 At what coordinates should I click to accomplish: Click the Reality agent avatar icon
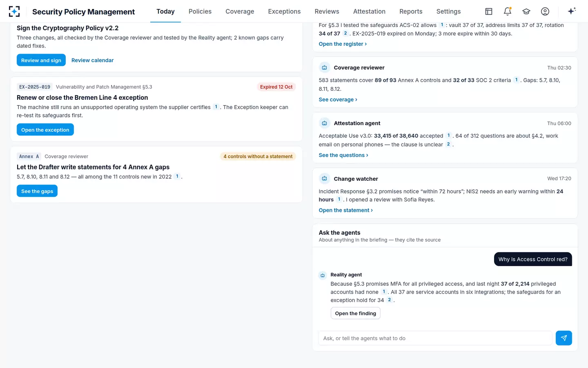(x=323, y=275)
